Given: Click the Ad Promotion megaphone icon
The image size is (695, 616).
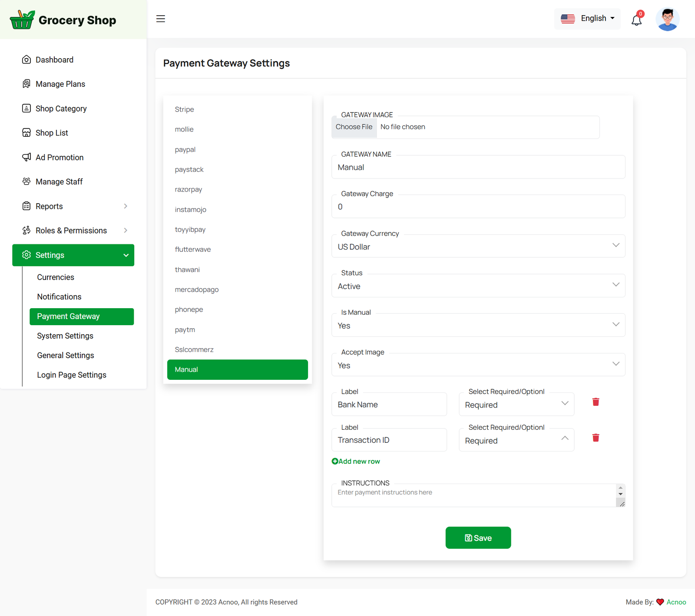Looking at the screenshot, I should pos(26,157).
